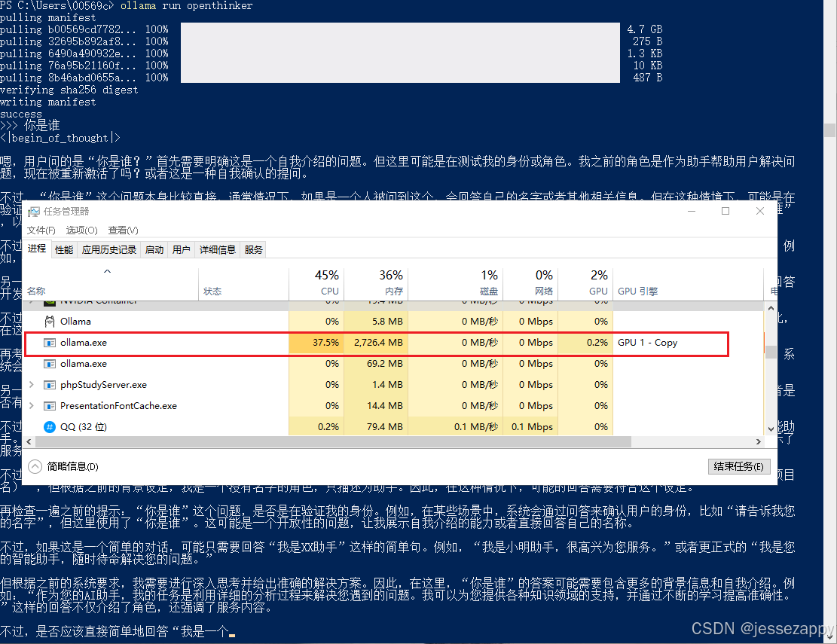This screenshot has width=837, height=644.
Task: Click 'pulling b00569cd7782' line in PowerShell
Action: (69, 29)
